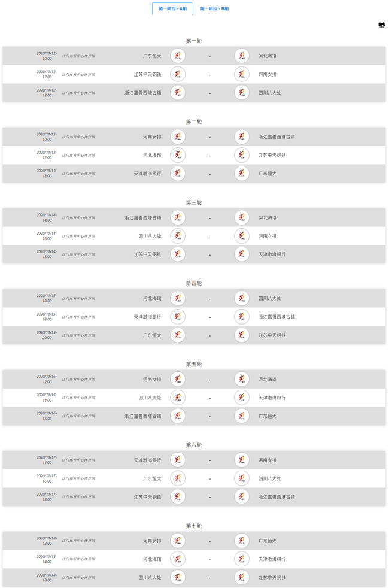
Task: Click 河北海瑞 team logo in round one
Action: tap(242, 55)
